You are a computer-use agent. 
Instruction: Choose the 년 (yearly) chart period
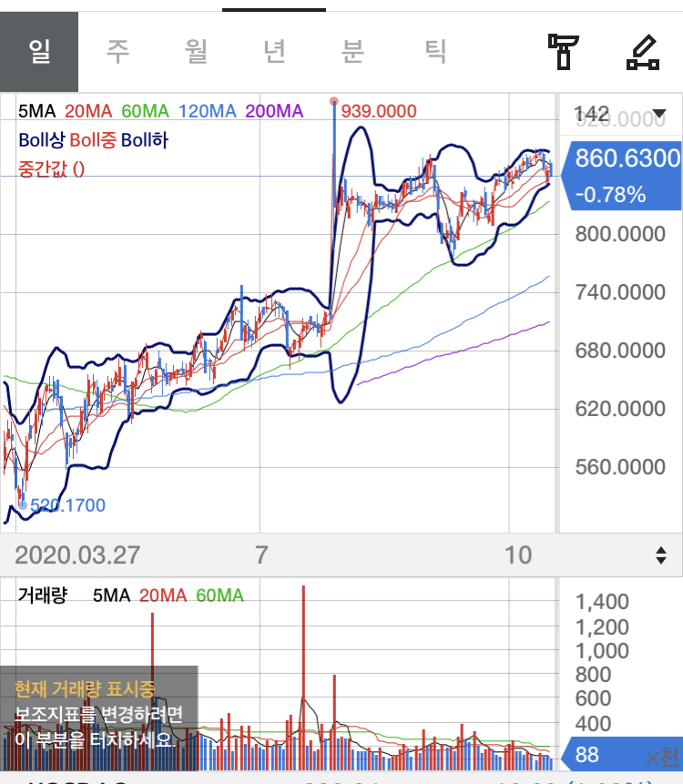pos(274,51)
